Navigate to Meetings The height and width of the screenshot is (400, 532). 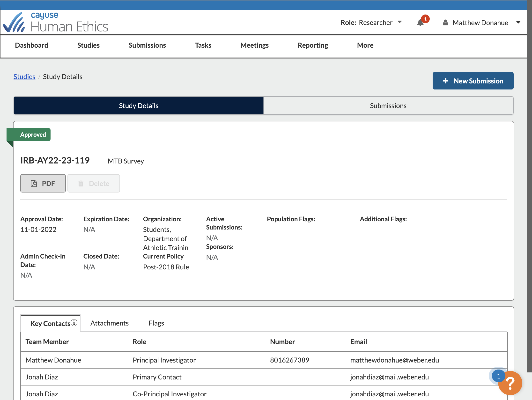tap(254, 45)
